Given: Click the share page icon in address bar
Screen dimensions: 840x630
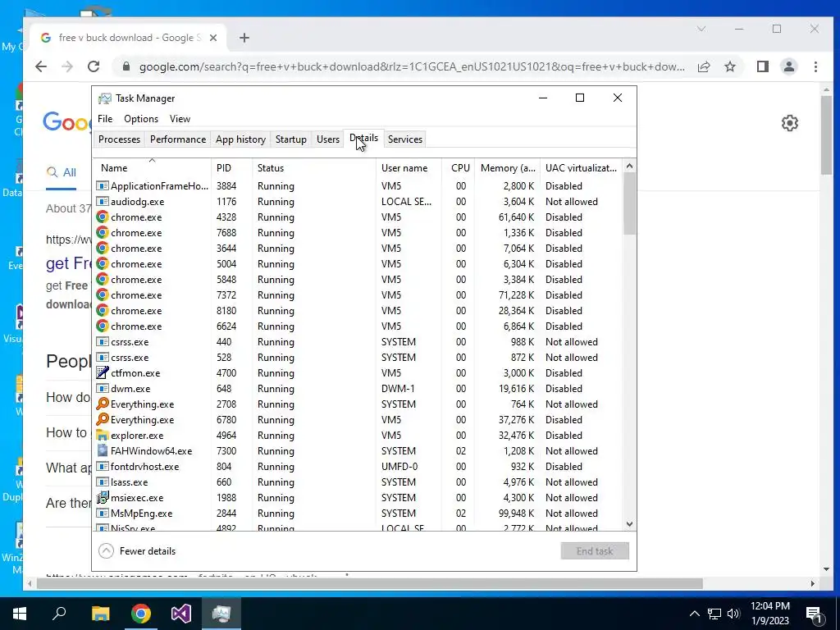Looking at the screenshot, I should 704,66.
